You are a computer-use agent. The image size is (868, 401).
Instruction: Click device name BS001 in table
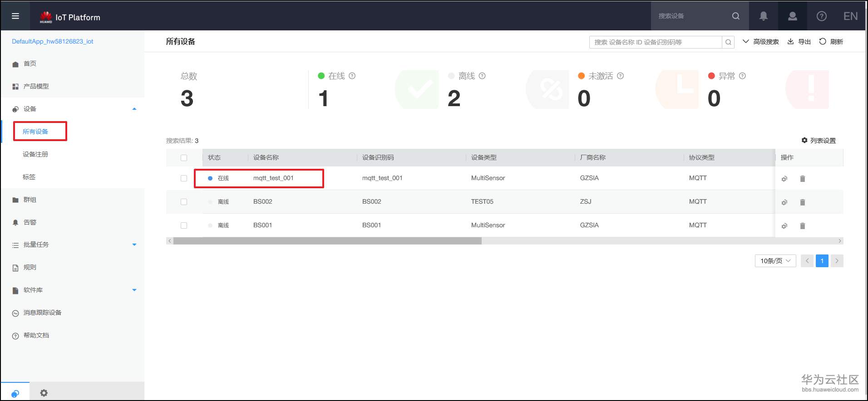tap(263, 225)
